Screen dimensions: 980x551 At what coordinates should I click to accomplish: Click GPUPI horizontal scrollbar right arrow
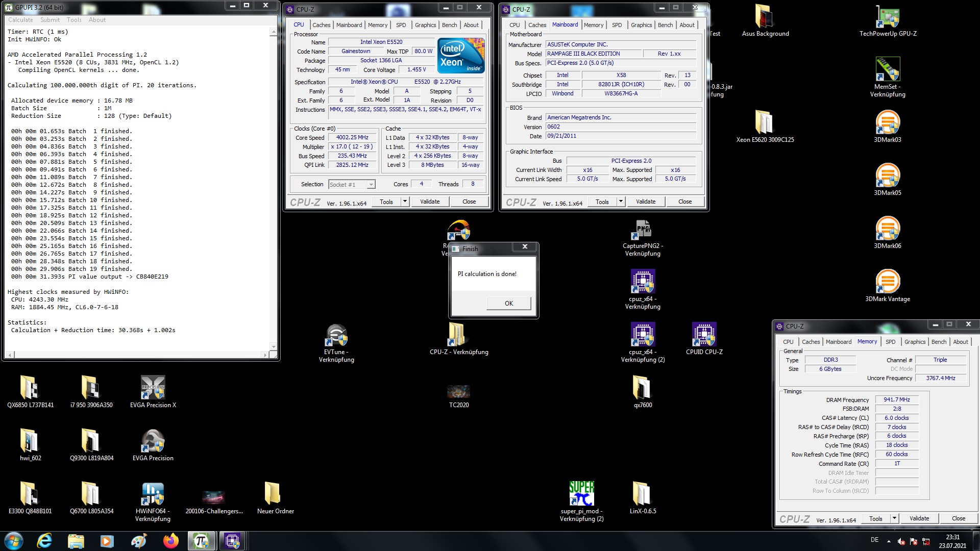(x=265, y=355)
